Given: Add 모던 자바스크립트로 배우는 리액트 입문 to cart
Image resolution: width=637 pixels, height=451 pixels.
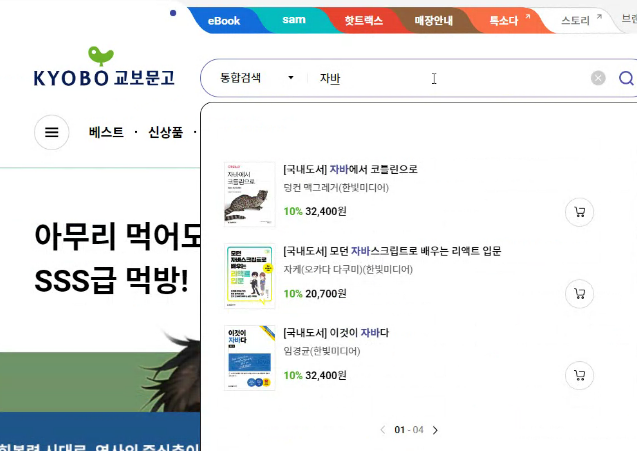Looking at the screenshot, I should [x=579, y=293].
